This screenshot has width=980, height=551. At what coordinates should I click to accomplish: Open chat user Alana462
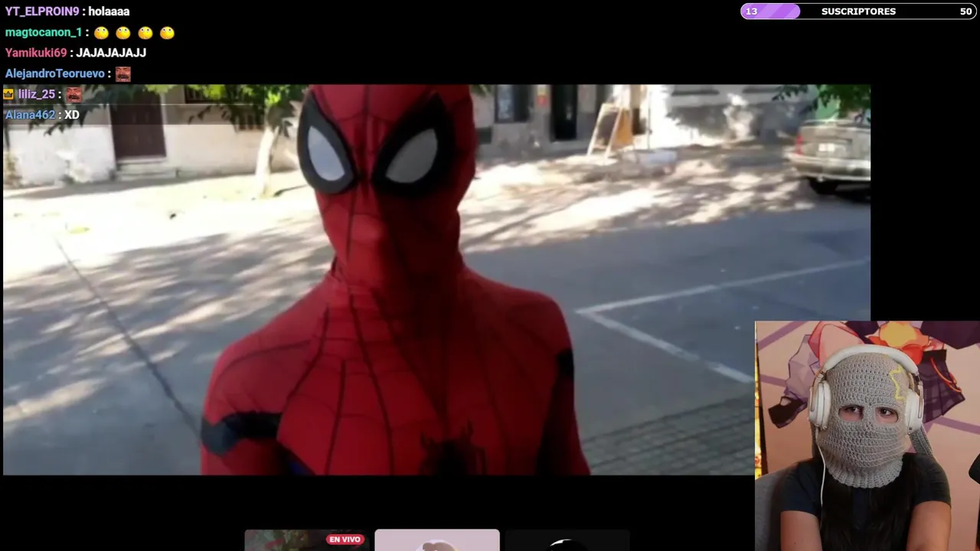[30, 115]
